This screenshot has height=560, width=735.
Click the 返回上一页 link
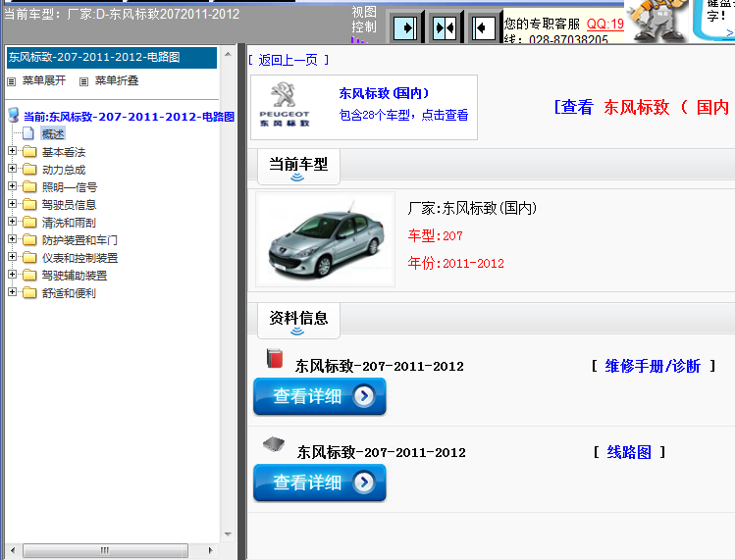(289, 60)
